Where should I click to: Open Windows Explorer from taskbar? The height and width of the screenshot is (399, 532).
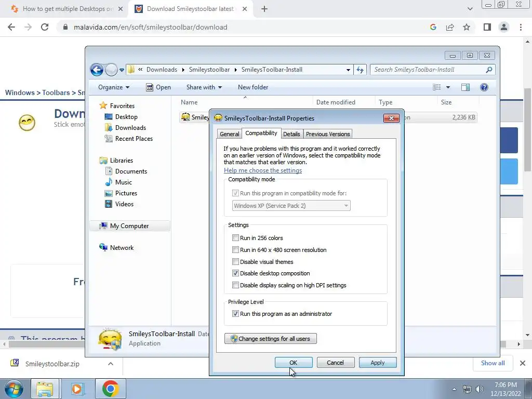(x=45, y=389)
